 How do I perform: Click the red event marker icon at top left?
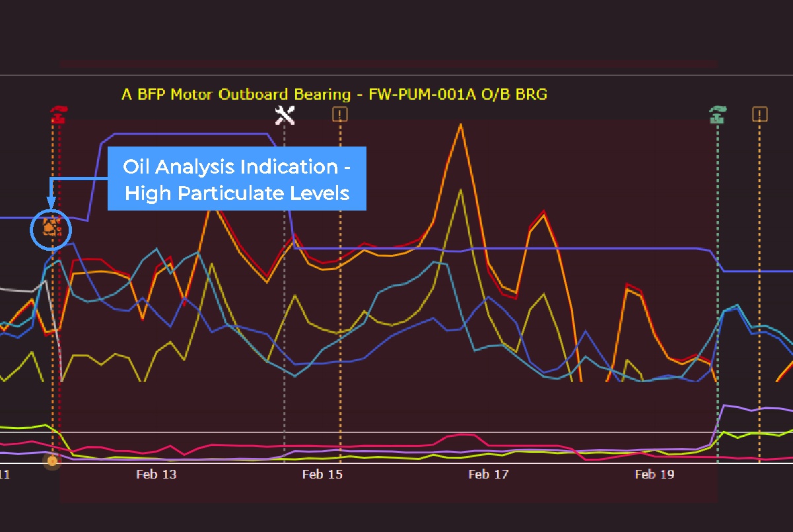[x=59, y=115]
